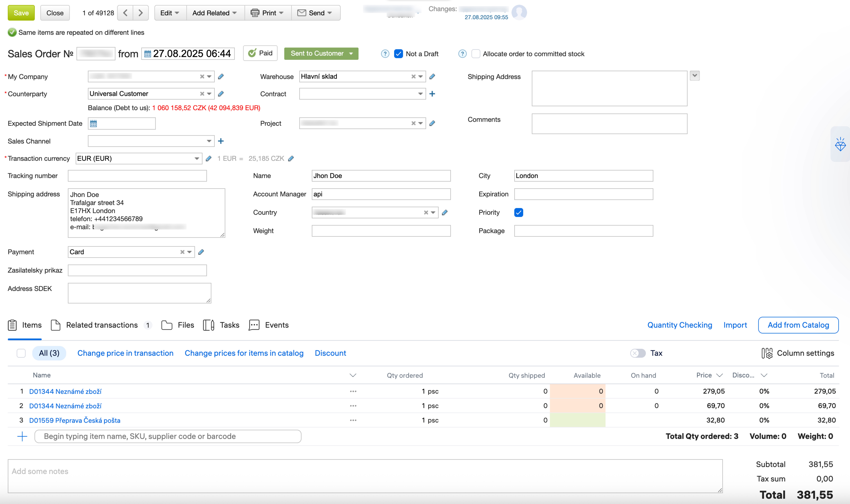The image size is (850, 504).
Task: Uncheck the Not a Draft checkbox
Action: coord(398,54)
